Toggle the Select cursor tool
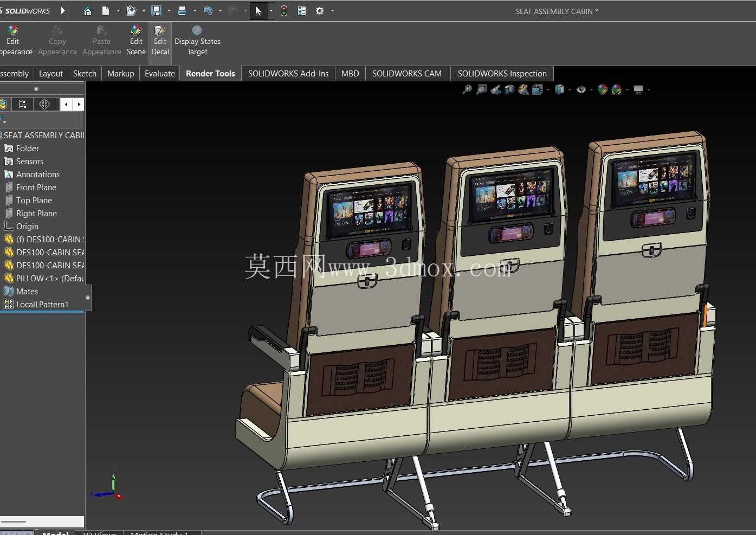The image size is (756, 535). point(259,11)
